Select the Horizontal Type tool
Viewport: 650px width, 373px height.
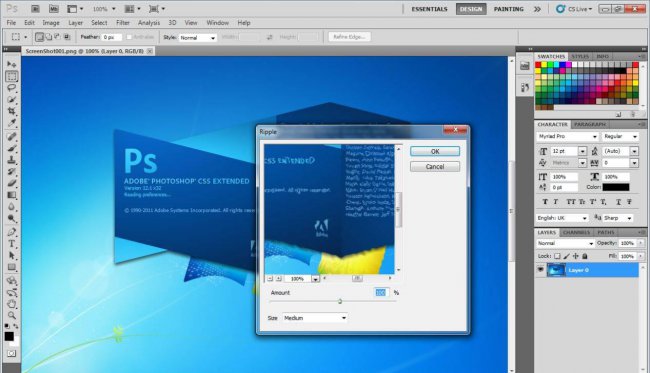click(x=12, y=244)
